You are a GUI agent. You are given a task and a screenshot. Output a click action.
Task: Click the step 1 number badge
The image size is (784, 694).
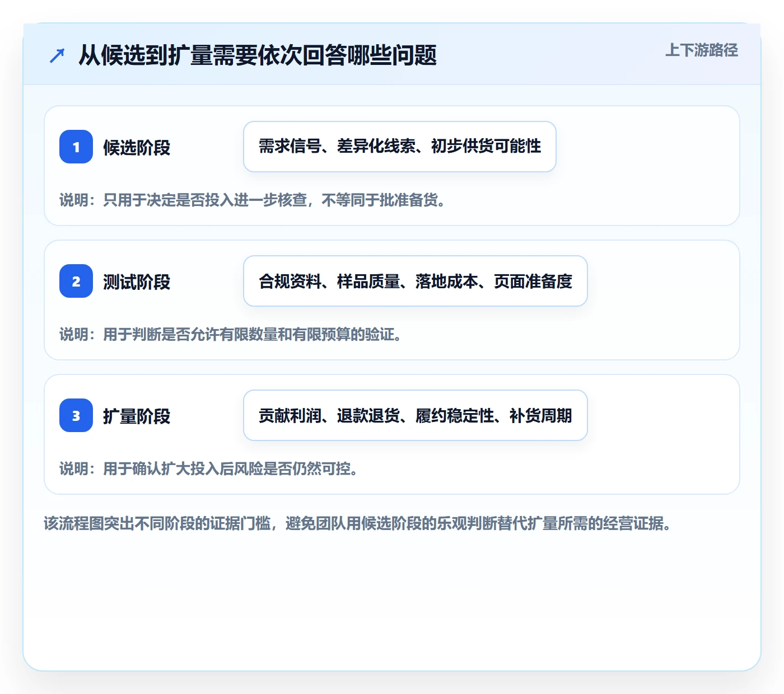pyautogui.click(x=76, y=147)
